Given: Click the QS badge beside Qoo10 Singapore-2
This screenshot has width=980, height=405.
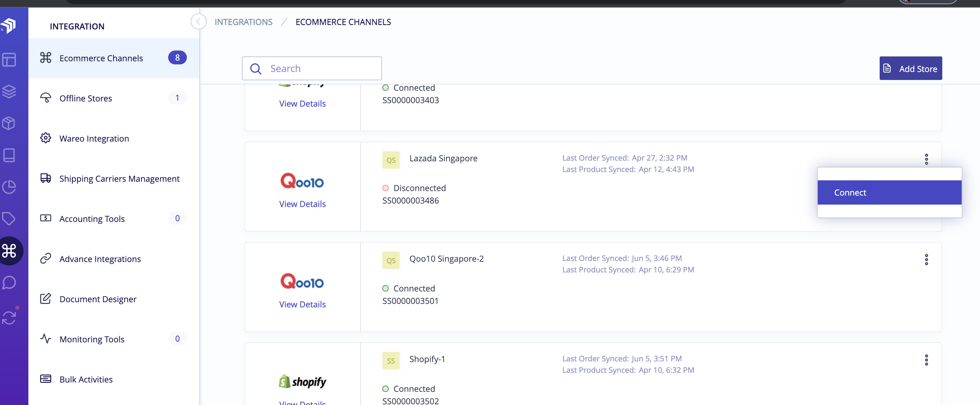Looking at the screenshot, I should (391, 260).
